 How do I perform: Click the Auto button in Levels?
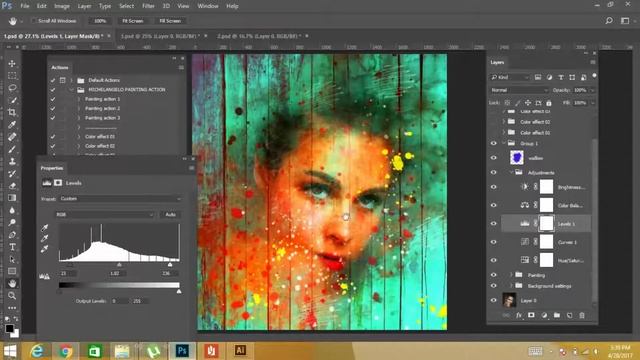coord(170,214)
